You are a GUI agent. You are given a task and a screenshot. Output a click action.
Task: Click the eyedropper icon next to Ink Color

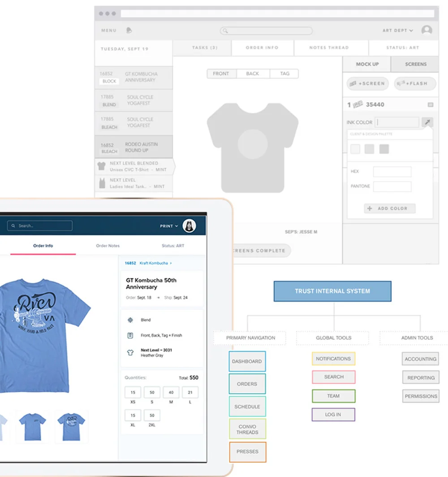pos(427,122)
